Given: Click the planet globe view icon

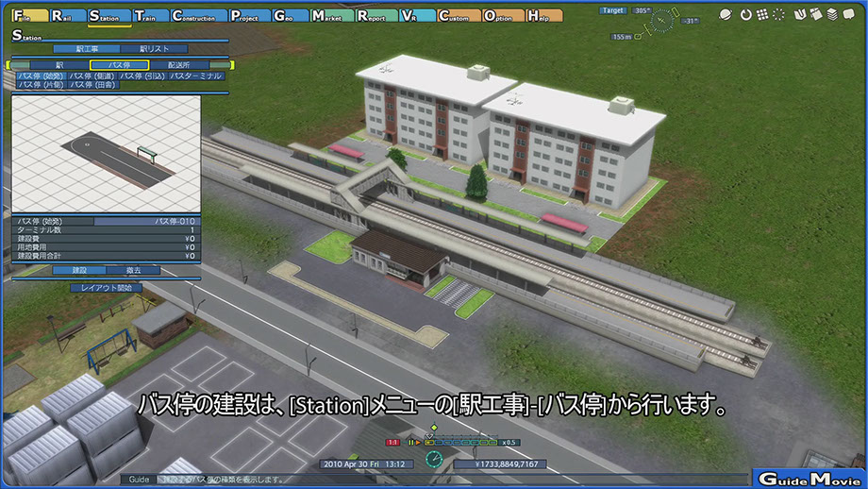Looking at the screenshot, I should [726, 15].
